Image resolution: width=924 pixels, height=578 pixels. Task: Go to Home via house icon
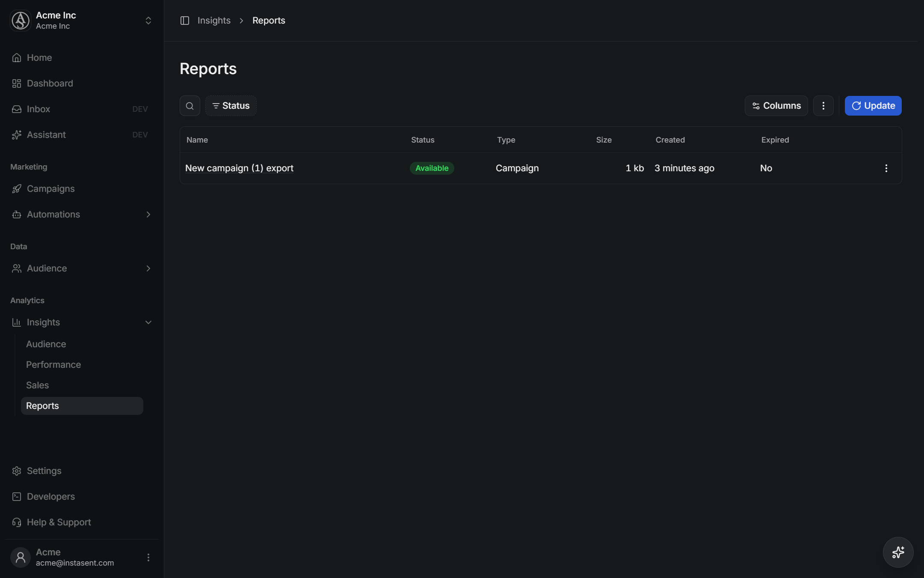17,58
